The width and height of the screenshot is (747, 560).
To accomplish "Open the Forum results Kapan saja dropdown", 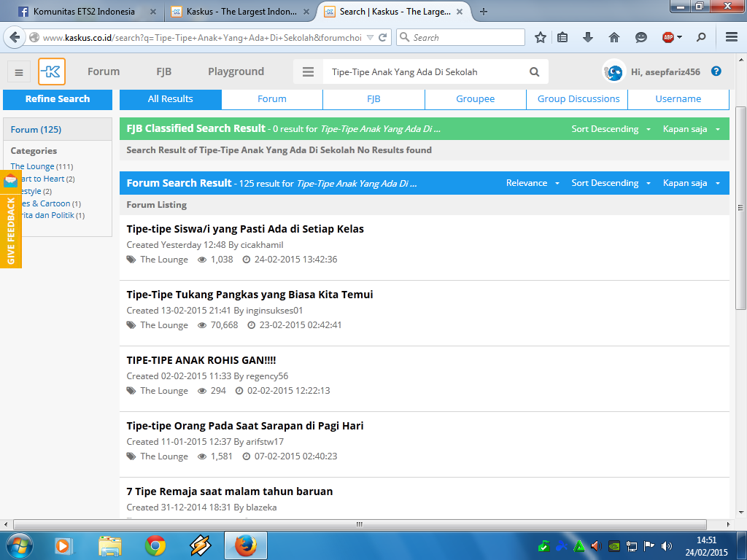I will (x=692, y=183).
